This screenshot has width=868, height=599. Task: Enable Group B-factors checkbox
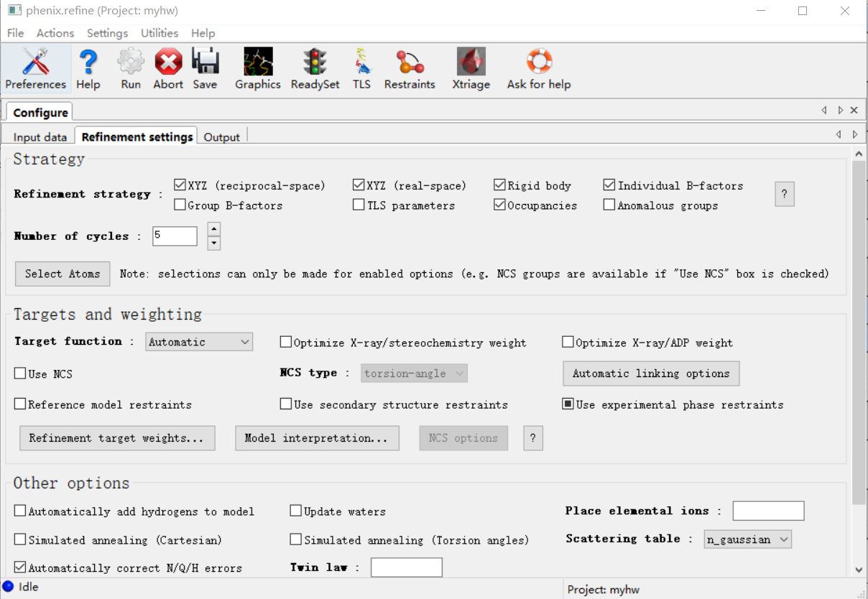tap(180, 205)
